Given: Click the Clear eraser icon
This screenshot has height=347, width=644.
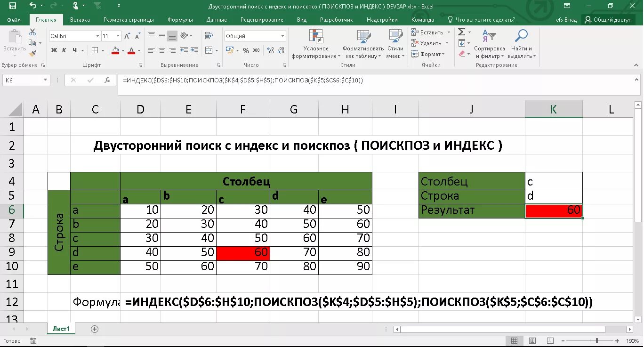Looking at the screenshot, I should [x=461, y=54].
